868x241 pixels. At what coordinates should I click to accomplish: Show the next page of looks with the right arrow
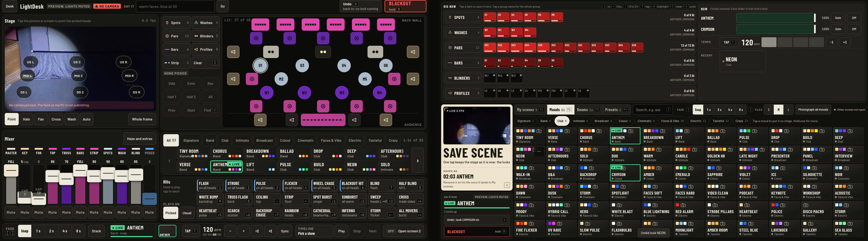pos(418,161)
